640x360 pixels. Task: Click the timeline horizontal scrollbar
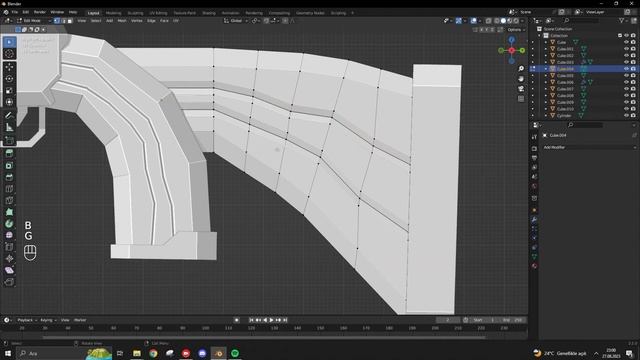click(264, 338)
